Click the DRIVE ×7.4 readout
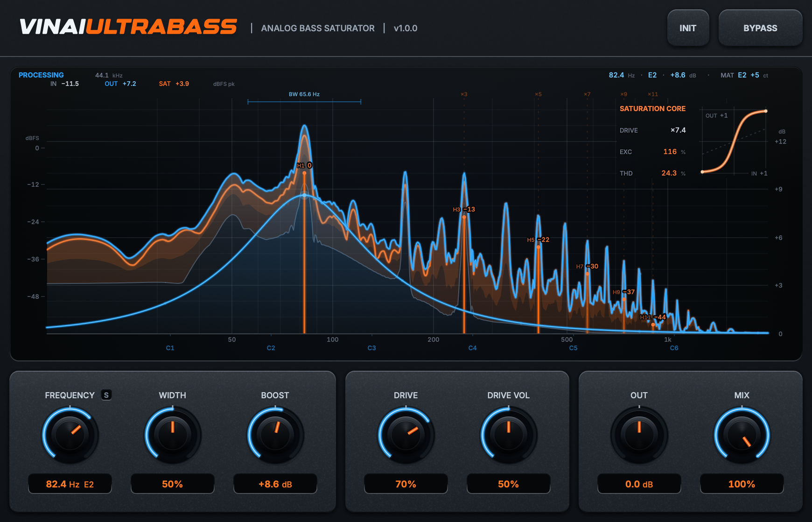This screenshot has width=812, height=522. 652,130
